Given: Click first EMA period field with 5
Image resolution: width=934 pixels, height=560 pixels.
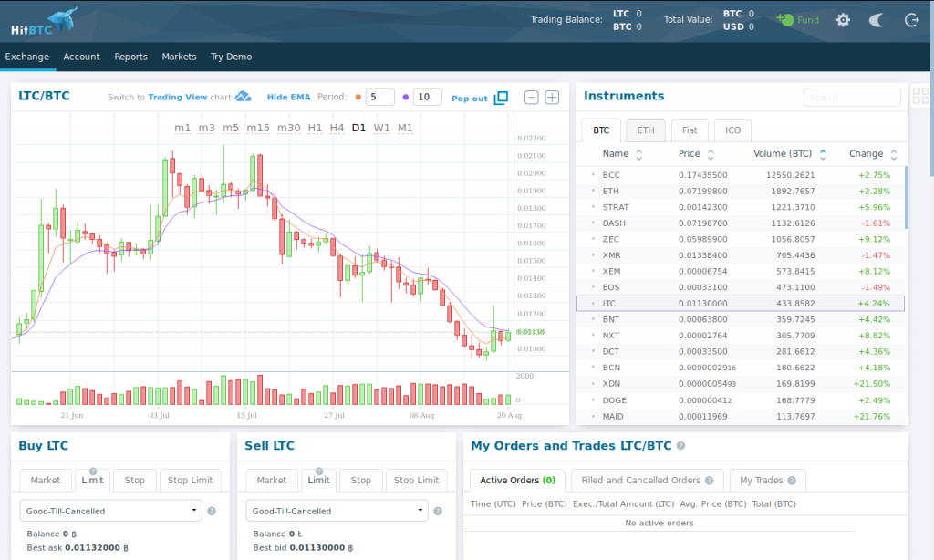Looking at the screenshot, I should [x=380, y=97].
